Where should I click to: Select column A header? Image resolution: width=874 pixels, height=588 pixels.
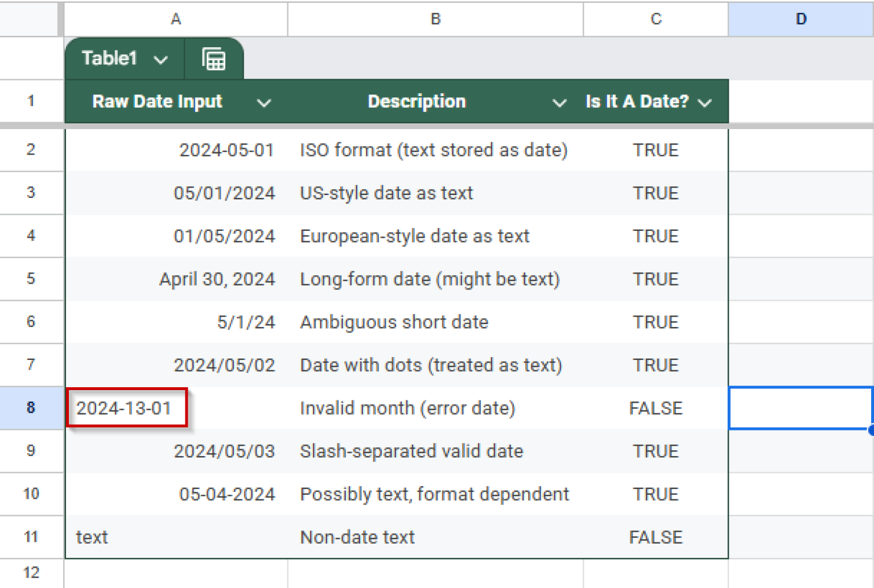(x=175, y=19)
